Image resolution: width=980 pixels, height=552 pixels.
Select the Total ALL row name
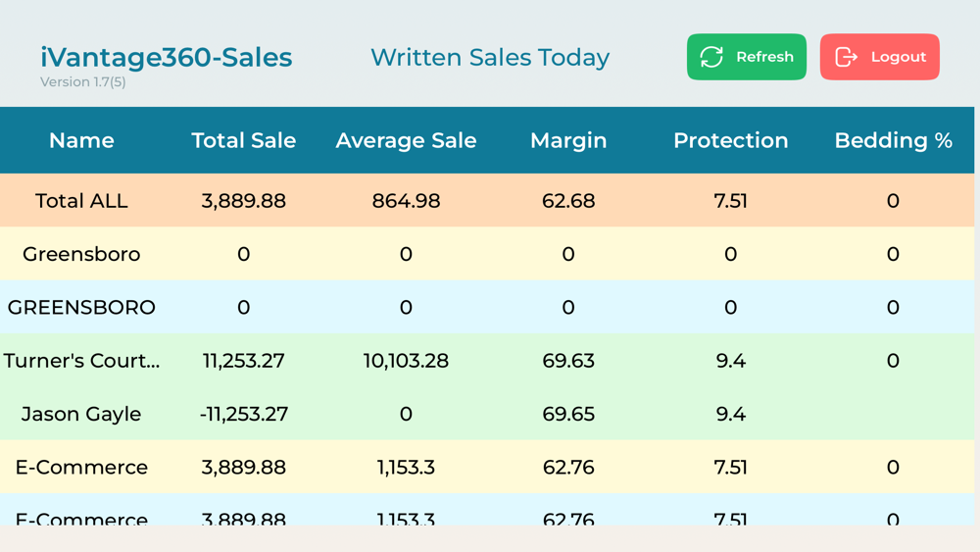click(x=81, y=201)
